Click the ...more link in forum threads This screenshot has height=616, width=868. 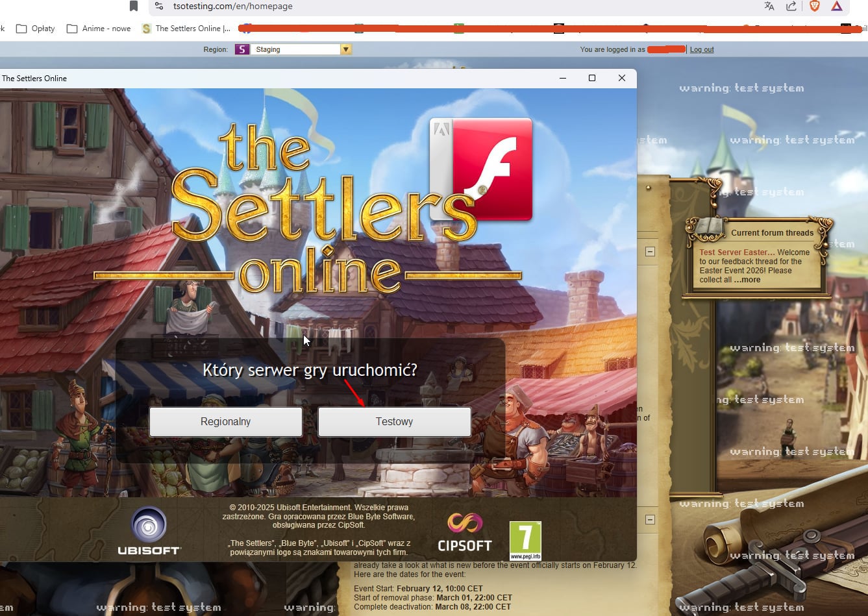click(x=747, y=280)
